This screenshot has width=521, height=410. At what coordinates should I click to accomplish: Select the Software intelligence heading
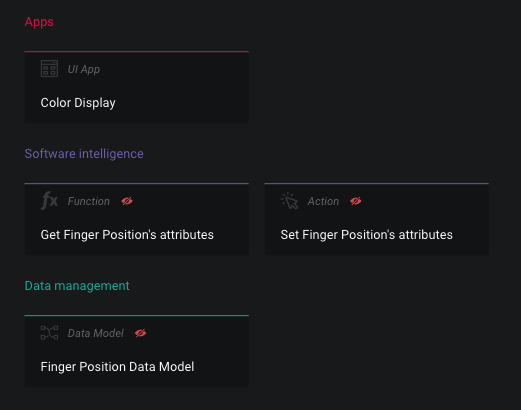point(84,154)
